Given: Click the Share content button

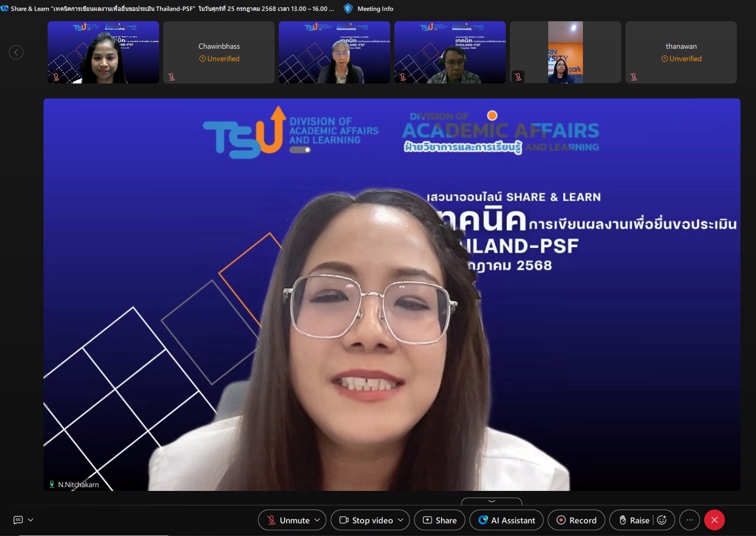Looking at the screenshot, I should [439, 520].
